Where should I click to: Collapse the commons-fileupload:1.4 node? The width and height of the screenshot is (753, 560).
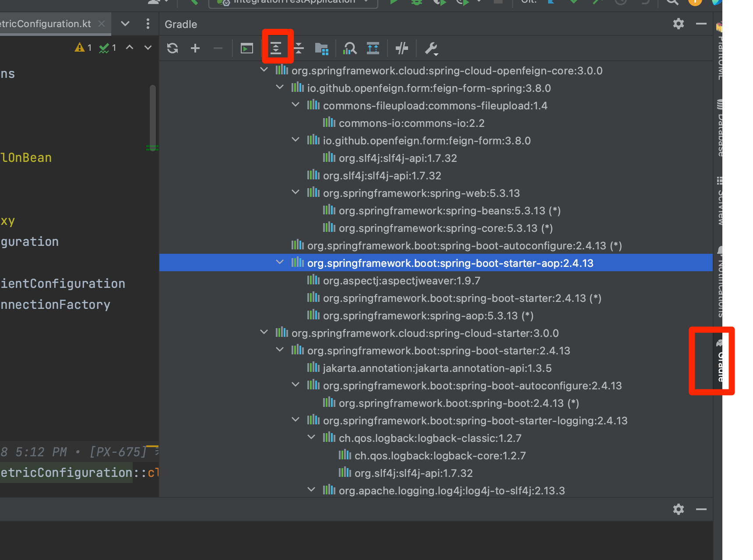[296, 105]
